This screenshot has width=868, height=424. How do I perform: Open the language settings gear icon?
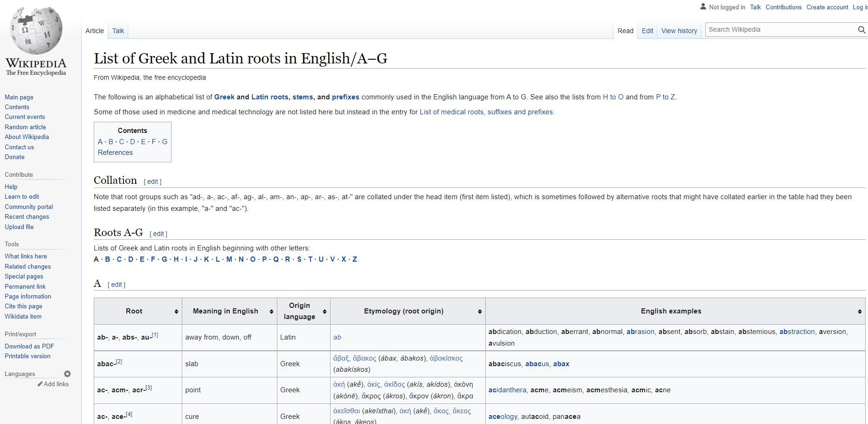(x=68, y=373)
